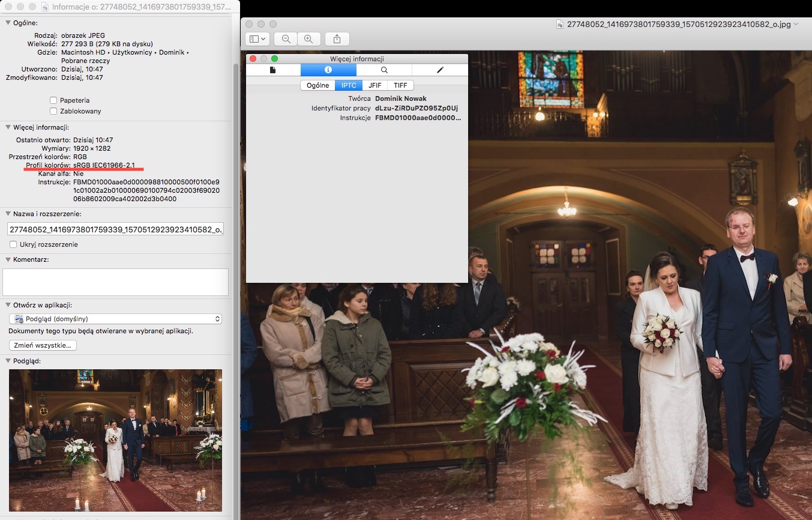Image resolution: width=812 pixels, height=520 pixels.
Task: Click the share icon in Preview toolbar
Action: click(337, 39)
